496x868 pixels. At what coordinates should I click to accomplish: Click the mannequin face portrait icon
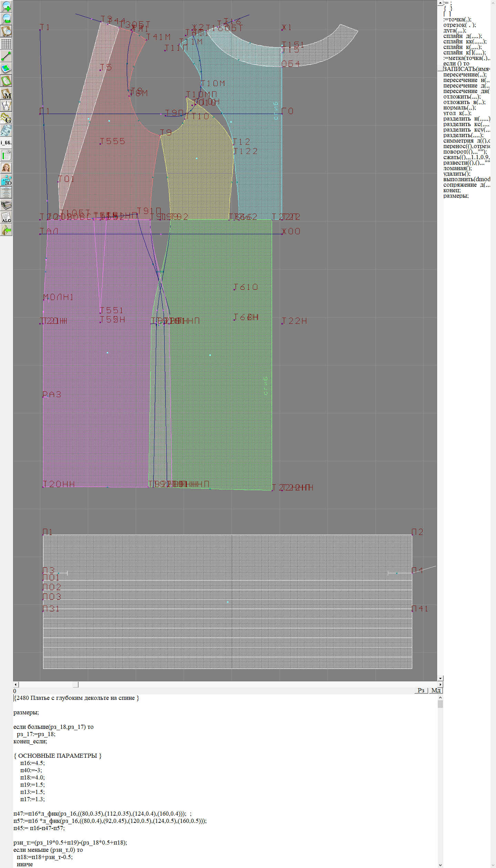[6, 168]
